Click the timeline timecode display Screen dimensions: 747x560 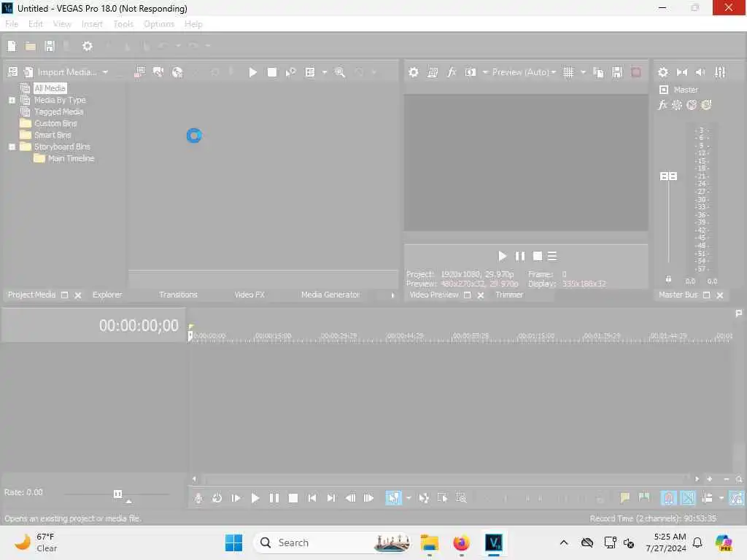[x=139, y=325]
